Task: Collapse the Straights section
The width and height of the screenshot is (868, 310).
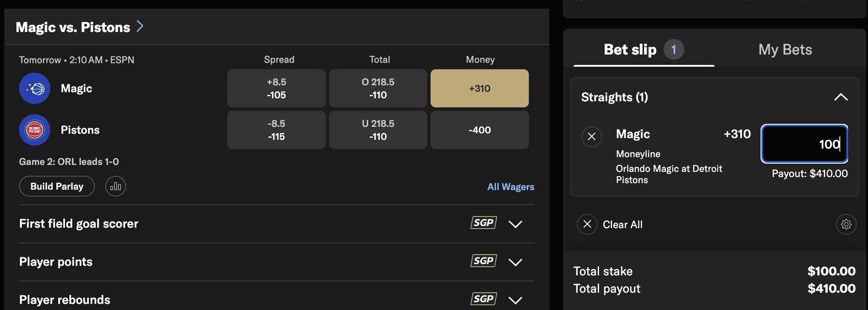Action: click(x=841, y=97)
